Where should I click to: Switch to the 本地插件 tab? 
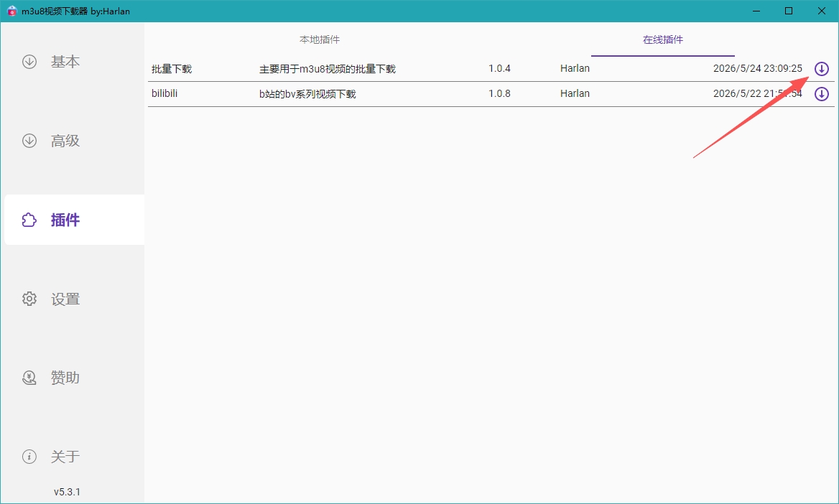pyautogui.click(x=320, y=39)
